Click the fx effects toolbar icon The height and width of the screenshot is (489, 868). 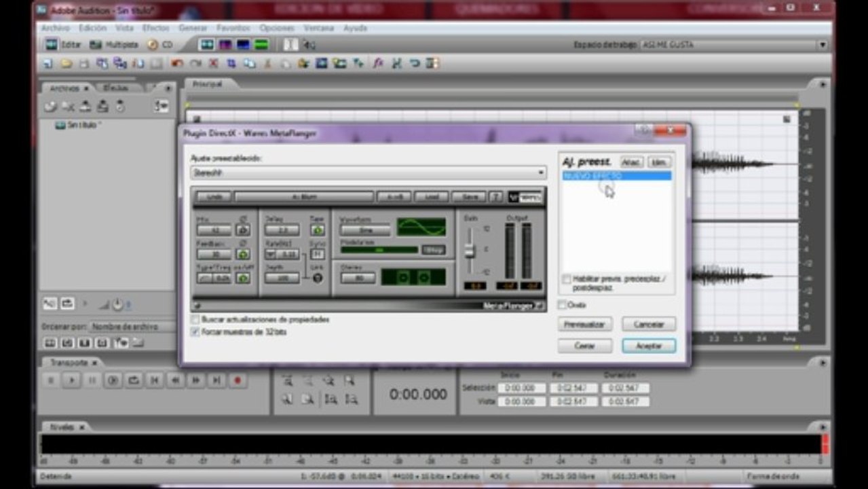(x=378, y=63)
